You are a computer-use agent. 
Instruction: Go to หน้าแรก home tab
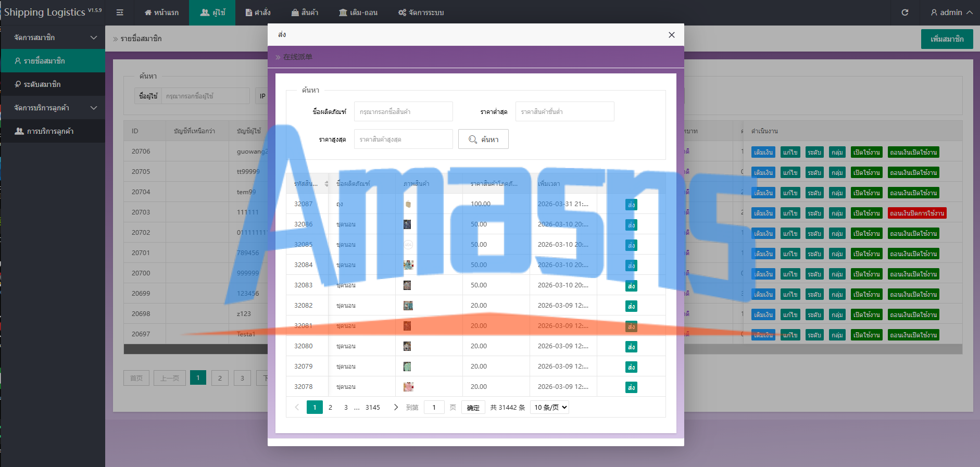pos(161,12)
